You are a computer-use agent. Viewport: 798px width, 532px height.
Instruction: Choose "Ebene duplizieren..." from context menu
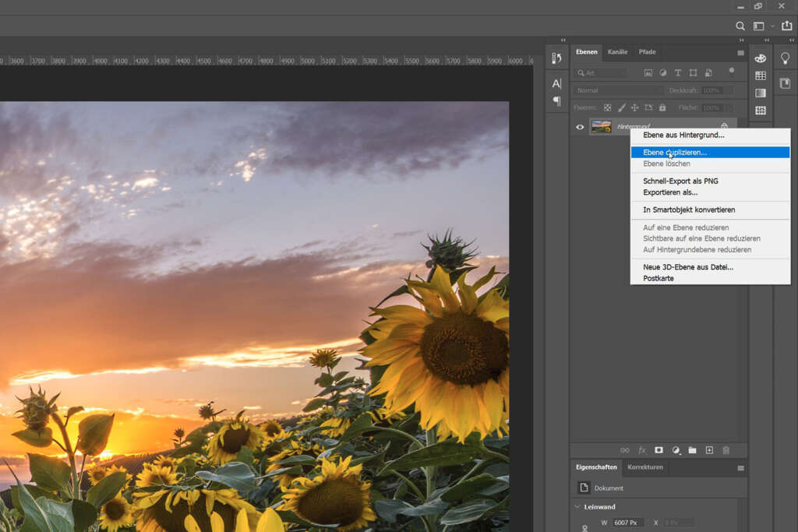[675, 153]
